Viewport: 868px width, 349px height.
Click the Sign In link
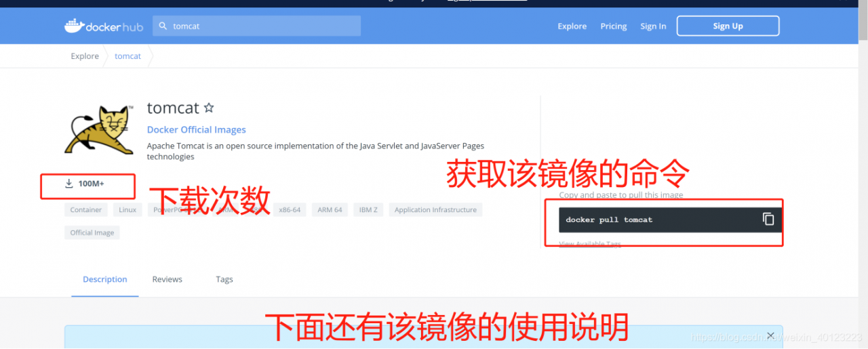653,26
